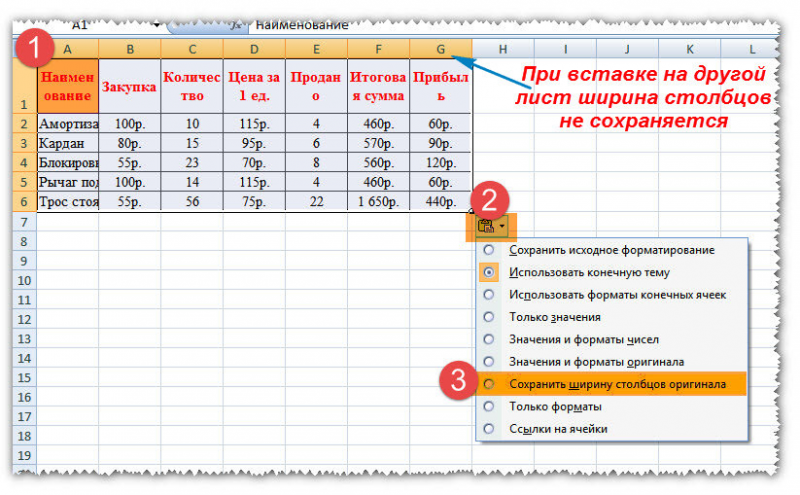This screenshot has height=495, width=800.
Task: Click the 'Закупка' header cell
Action: pos(130,86)
